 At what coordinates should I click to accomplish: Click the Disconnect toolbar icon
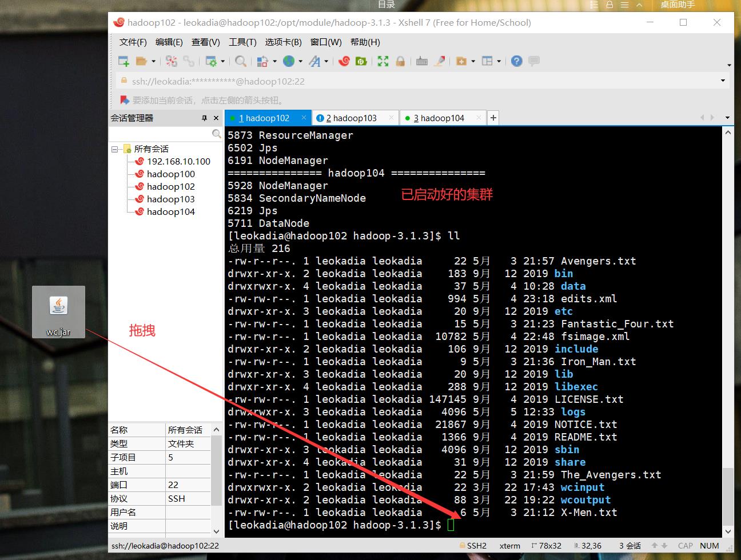pos(172,61)
